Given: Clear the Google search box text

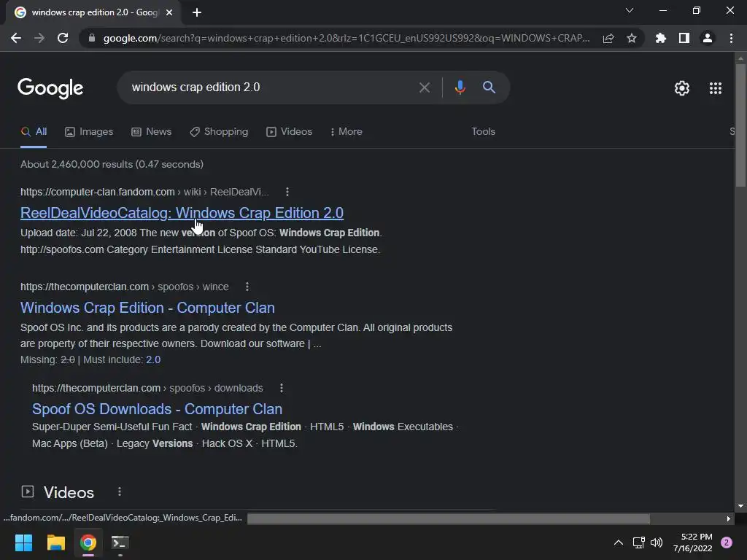Looking at the screenshot, I should tap(424, 87).
